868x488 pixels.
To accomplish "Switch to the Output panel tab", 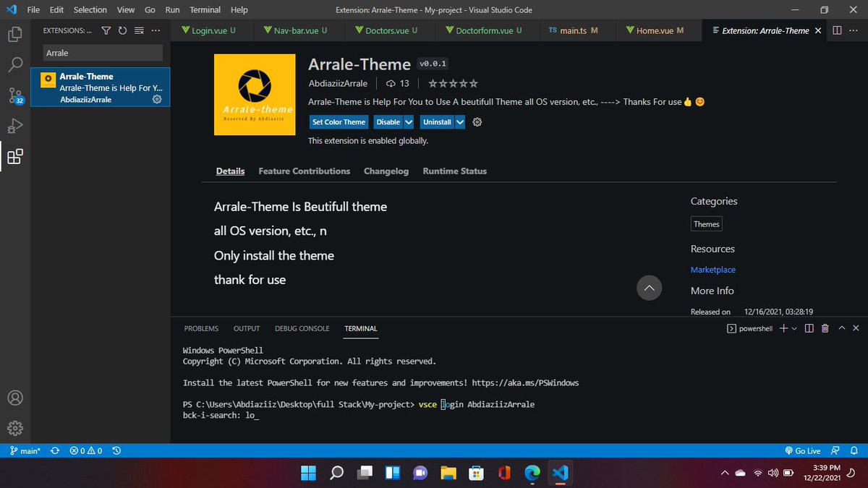I will point(247,328).
